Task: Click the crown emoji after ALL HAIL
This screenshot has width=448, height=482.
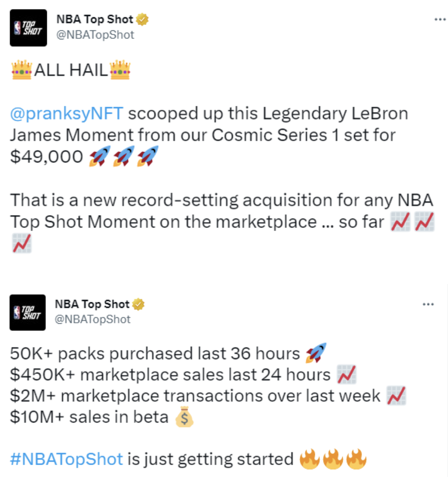Action: tap(120, 70)
